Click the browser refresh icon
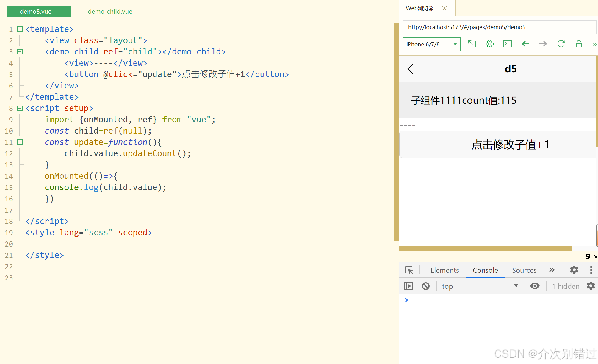This screenshot has height=364, width=598. coord(561,44)
